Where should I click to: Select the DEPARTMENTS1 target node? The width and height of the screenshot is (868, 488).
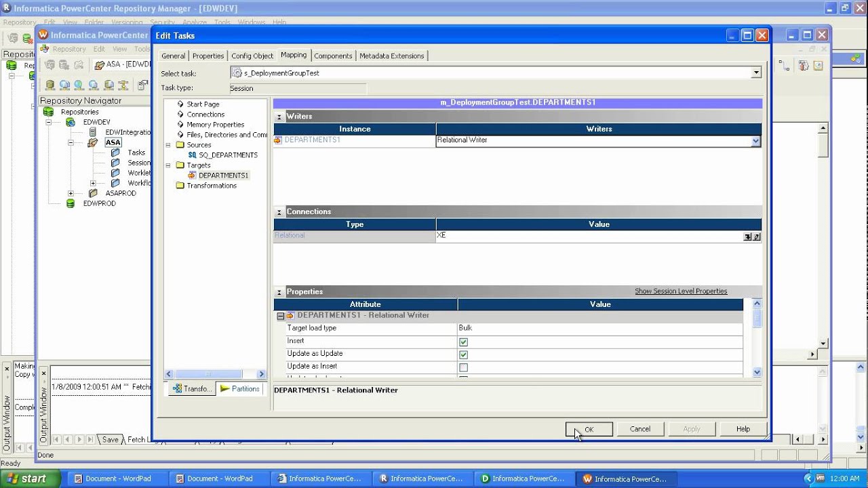tap(223, 176)
